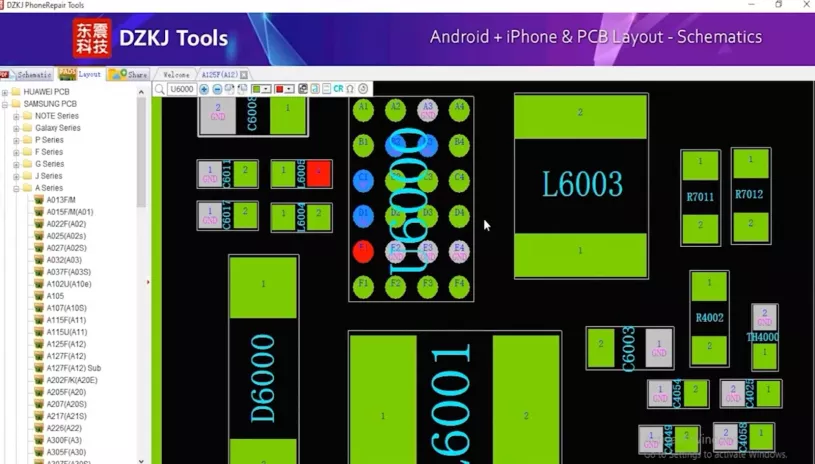Click the chip icon next to A300F(A3)

pyautogui.click(x=39, y=440)
